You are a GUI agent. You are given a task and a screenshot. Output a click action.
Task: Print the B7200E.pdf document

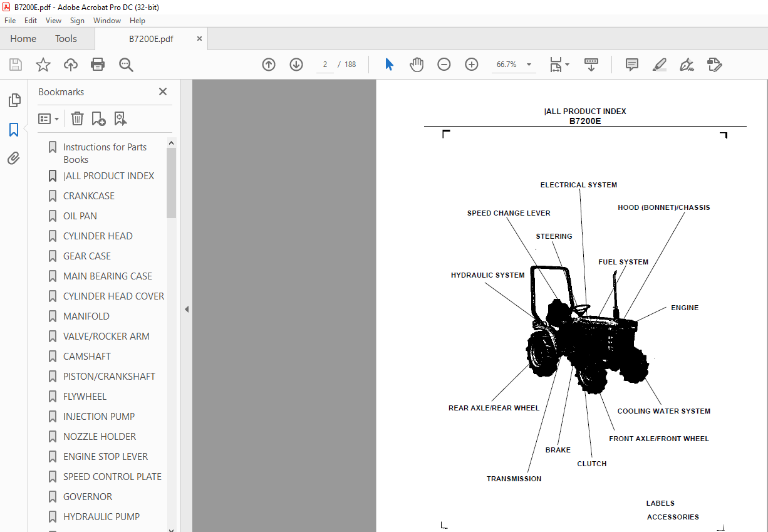(98, 65)
